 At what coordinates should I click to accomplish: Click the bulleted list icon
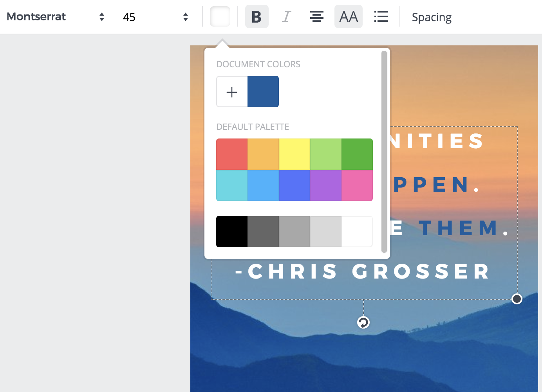(380, 17)
